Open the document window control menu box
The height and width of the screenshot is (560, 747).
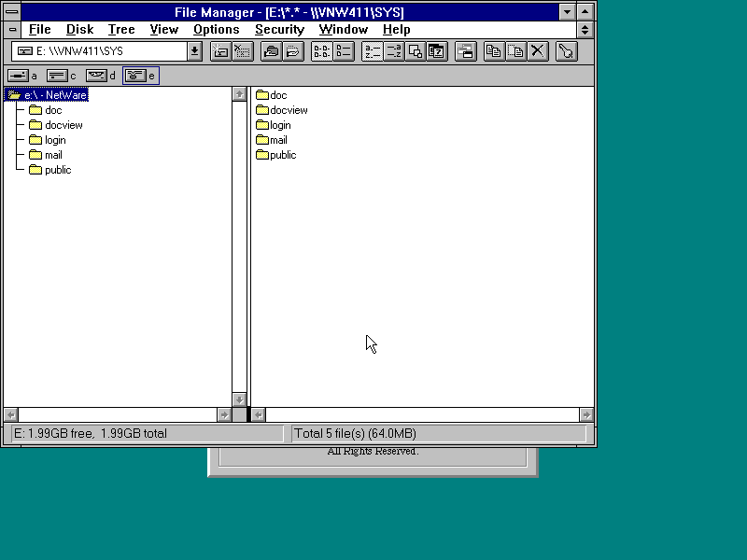tap(12, 30)
